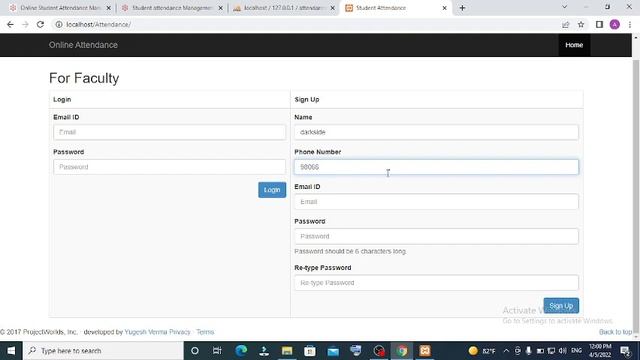Open Task View icon
640x360 pixels.
pyautogui.click(x=217, y=351)
